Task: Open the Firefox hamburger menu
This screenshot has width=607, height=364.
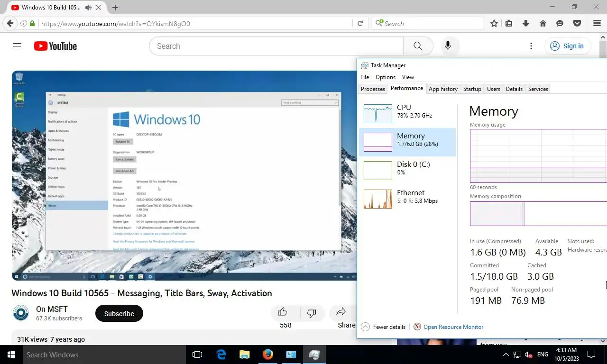Action: [597, 23]
